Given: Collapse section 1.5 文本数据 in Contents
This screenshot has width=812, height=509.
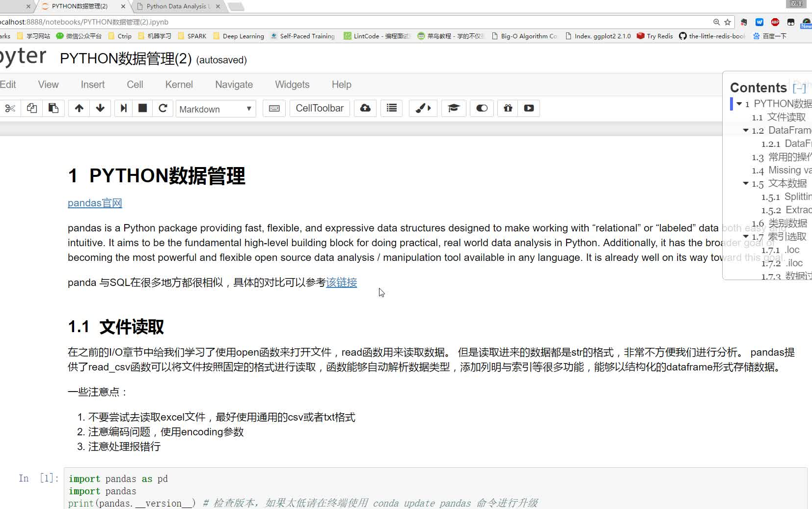Looking at the screenshot, I should [x=747, y=183].
